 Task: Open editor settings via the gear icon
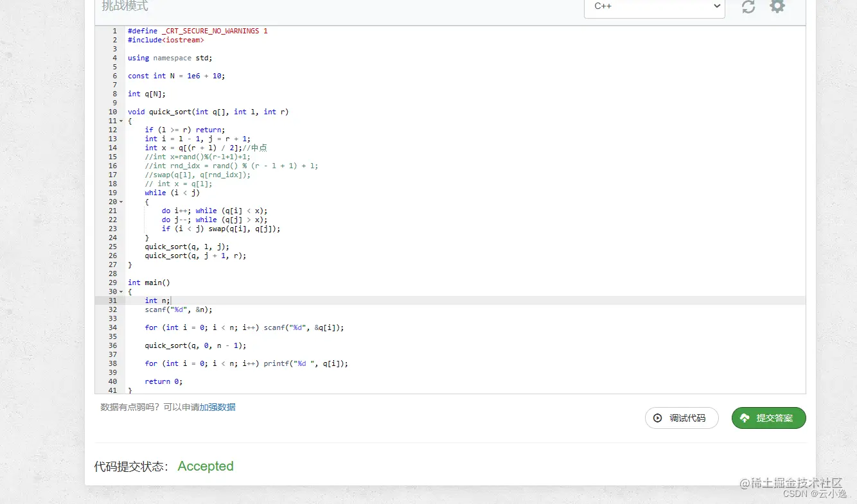pos(777,6)
